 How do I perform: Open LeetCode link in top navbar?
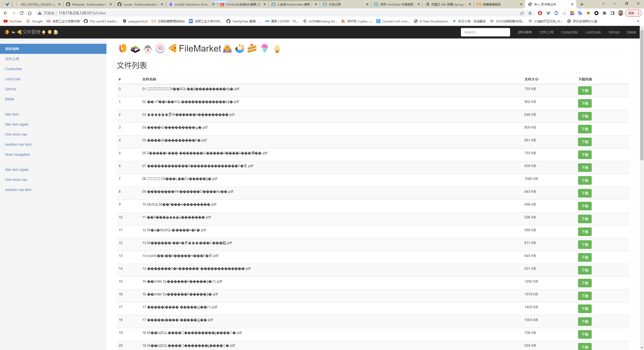[593, 32]
